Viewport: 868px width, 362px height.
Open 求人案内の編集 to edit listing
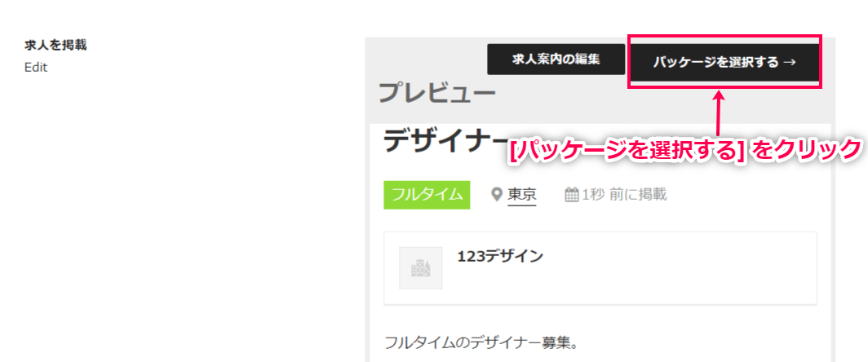pos(556,60)
